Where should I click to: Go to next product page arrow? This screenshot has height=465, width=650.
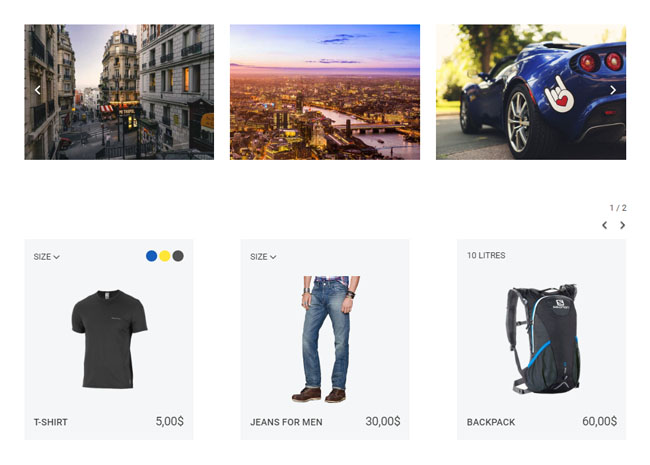[622, 225]
